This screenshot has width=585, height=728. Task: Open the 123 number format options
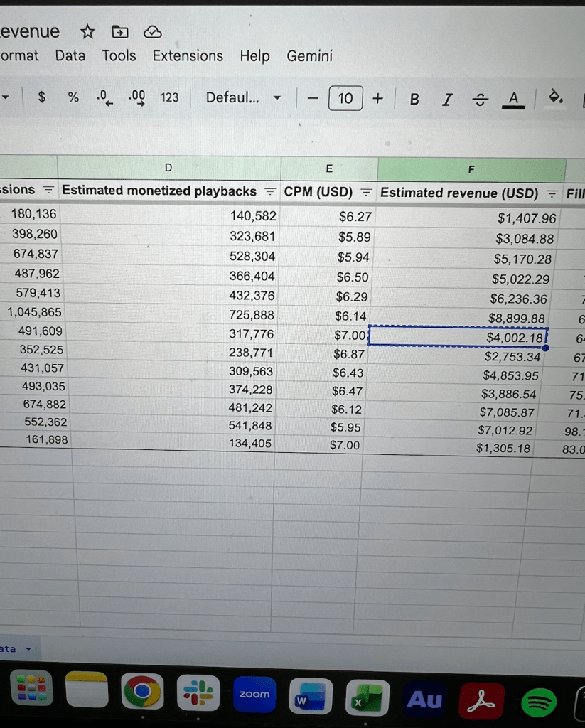click(169, 97)
